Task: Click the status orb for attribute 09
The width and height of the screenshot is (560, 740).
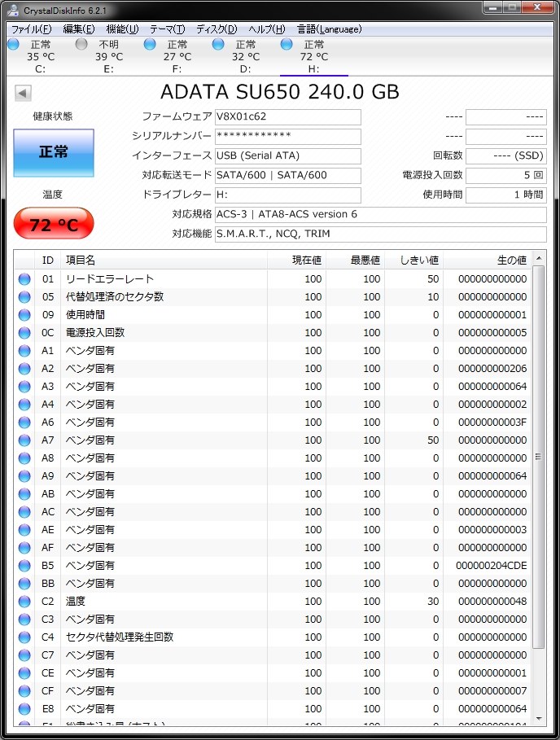Action: (24, 315)
